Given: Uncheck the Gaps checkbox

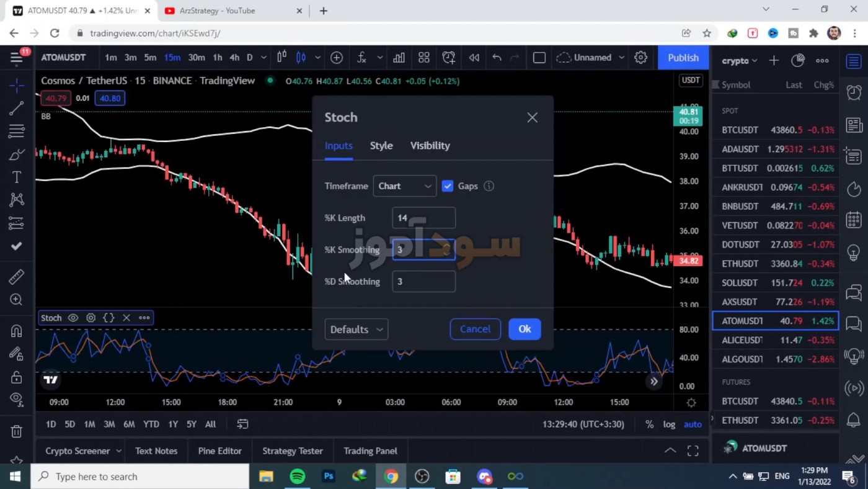Looking at the screenshot, I should pyautogui.click(x=448, y=186).
